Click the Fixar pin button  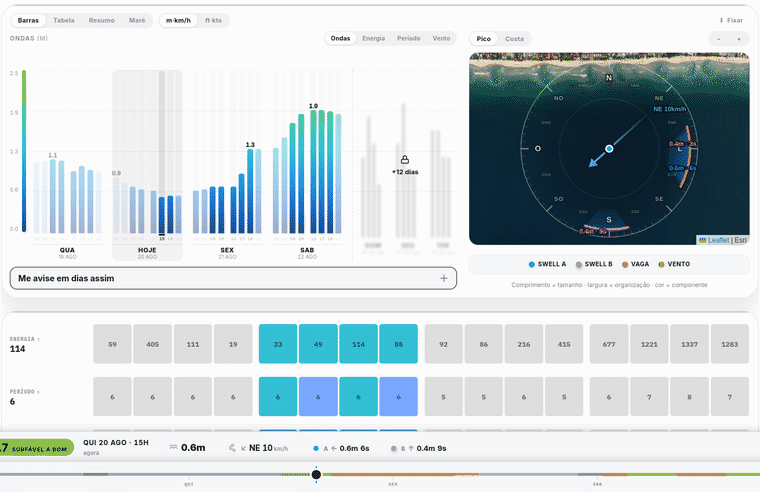(731, 20)
